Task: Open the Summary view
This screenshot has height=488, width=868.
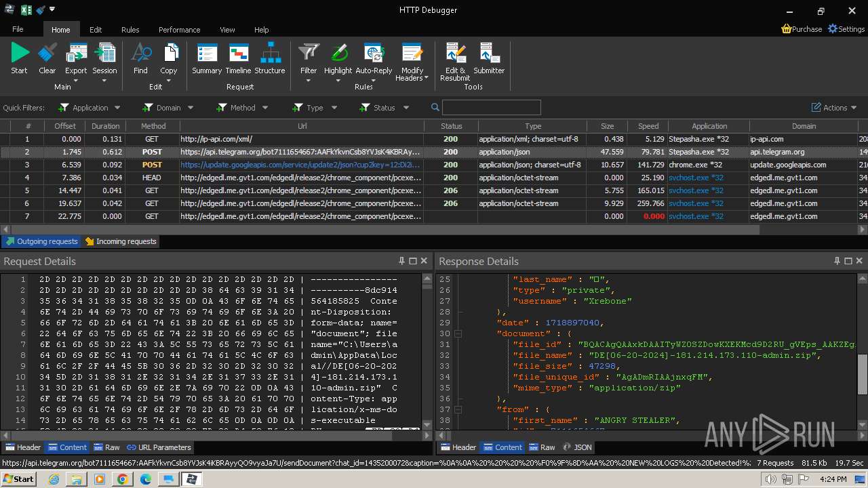Action: (207, 60)
